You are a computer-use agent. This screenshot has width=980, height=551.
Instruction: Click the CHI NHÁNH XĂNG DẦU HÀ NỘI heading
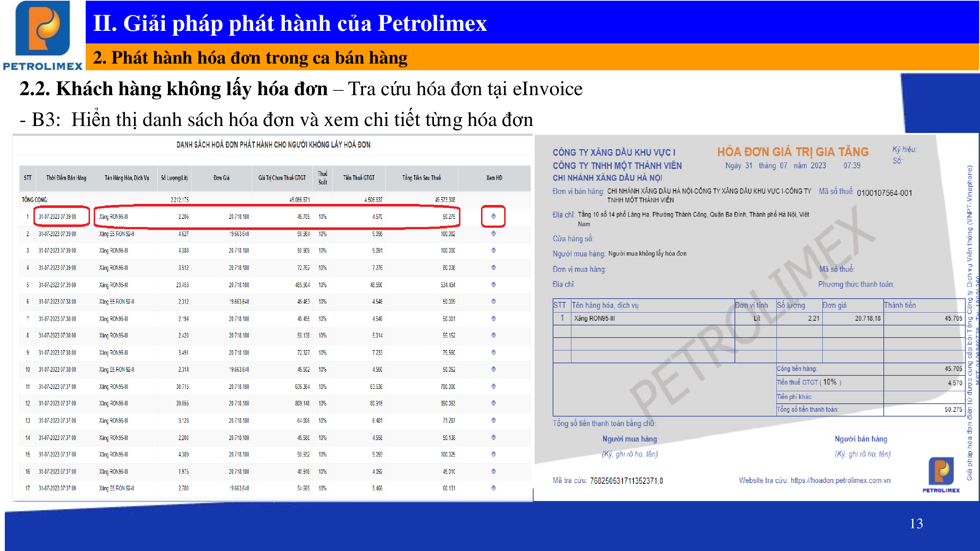point(607,177)
